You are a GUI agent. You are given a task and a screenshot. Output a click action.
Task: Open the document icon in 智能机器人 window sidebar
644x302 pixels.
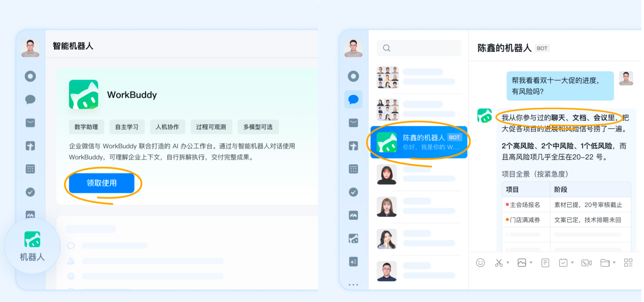30,146
